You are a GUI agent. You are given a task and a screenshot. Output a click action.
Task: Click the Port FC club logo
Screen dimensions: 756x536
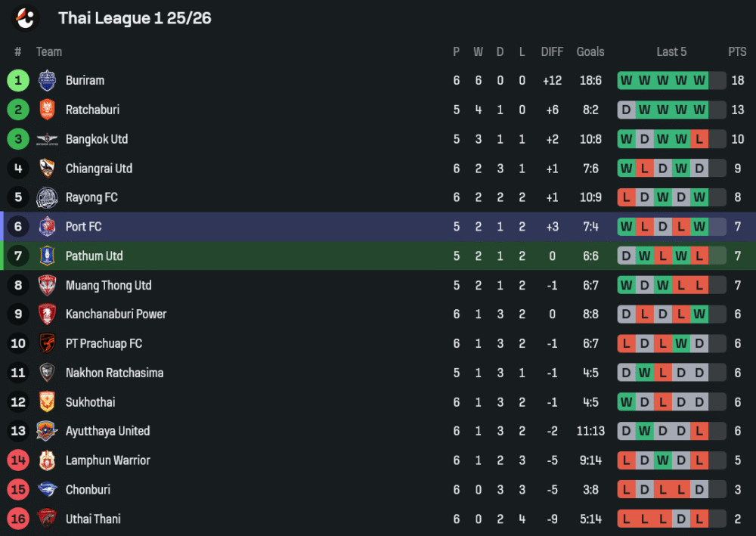(47, 227)
